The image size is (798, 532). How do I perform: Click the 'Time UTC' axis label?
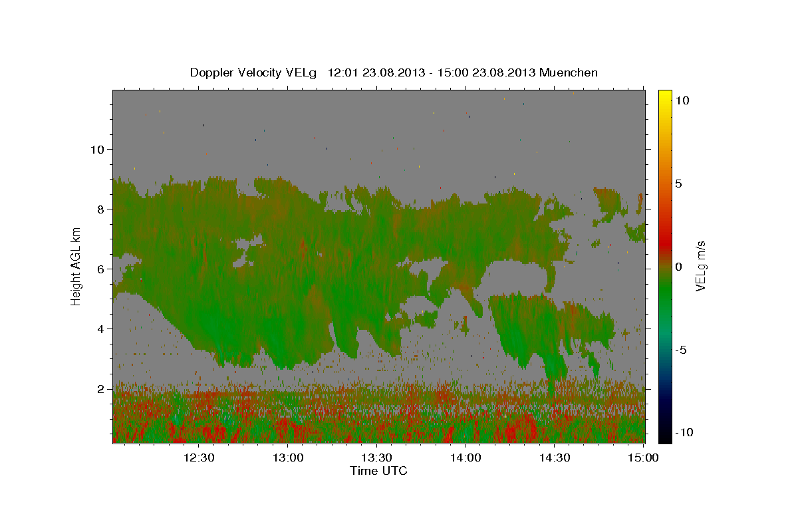(x=378, y=471)
